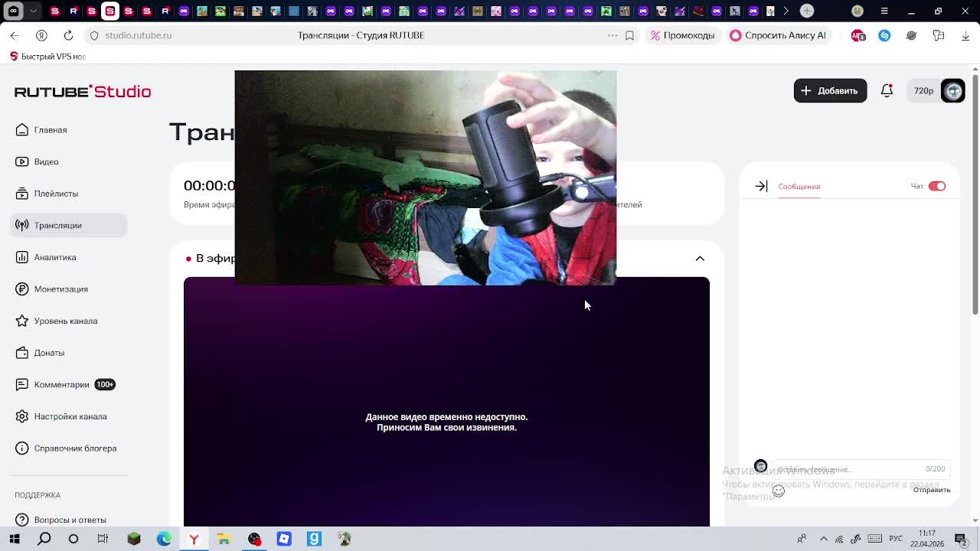Open the browser hamburger menu
This screenshot has width=980, height=551.
point(884,11)
